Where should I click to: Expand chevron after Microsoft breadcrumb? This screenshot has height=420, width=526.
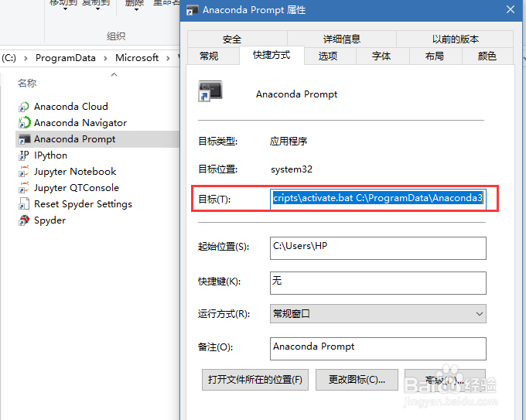coord(168,58)
